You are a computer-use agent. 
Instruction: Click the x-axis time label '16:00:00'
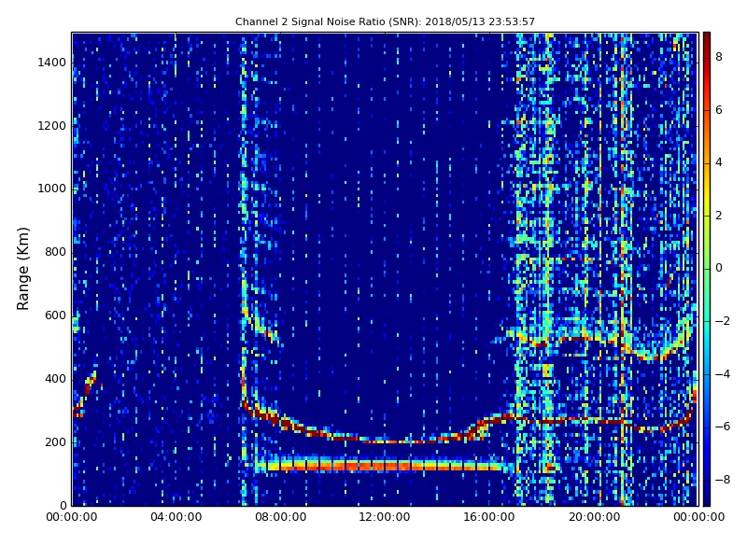tap(488, 517)
